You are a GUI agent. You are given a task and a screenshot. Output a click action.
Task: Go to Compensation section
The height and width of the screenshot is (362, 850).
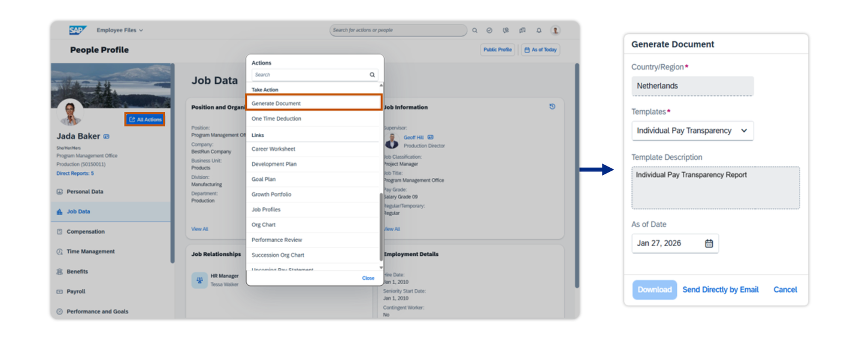[111, 232]
